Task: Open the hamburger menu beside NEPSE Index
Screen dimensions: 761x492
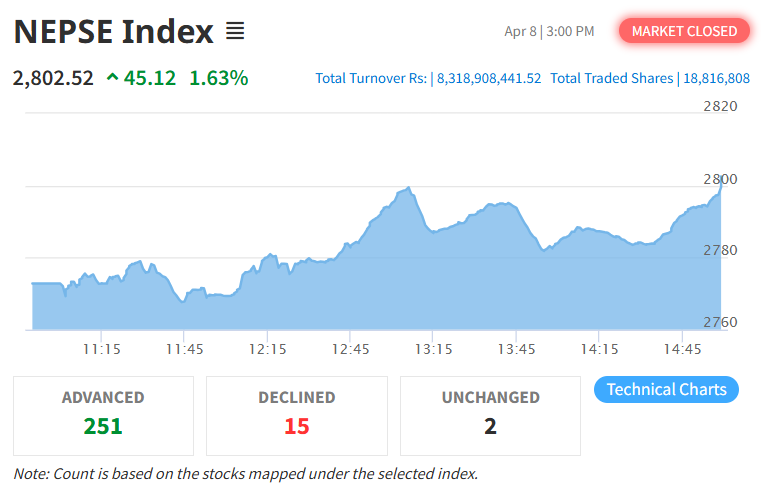Action: click(x=235, y=31)
